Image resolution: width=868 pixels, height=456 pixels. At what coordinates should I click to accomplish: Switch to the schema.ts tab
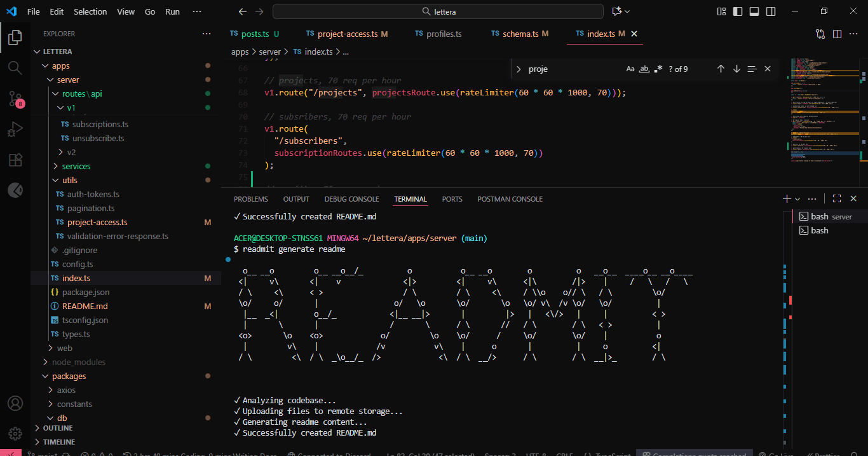(520, 34)
